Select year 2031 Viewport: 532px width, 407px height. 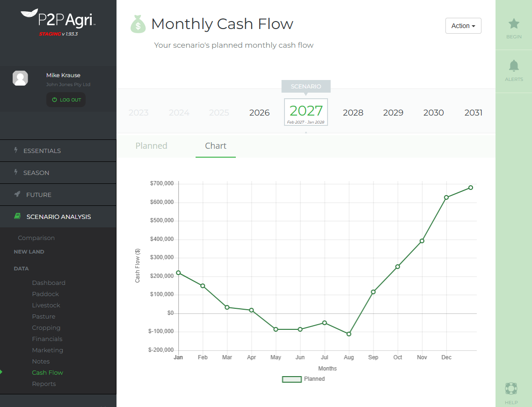coord(474,113)
